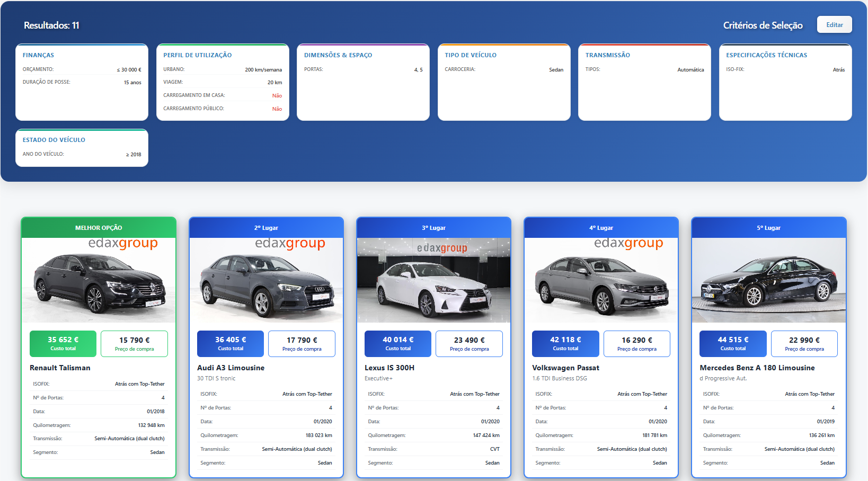Click the TRANSMISSÃO criteria card
Image resolution: width=868 pixels, height=481 pixels.
pos(644,82)
